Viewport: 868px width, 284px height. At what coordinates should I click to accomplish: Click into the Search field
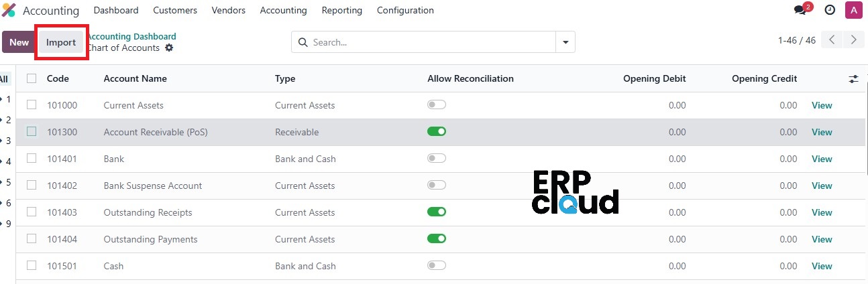point(432,42)
